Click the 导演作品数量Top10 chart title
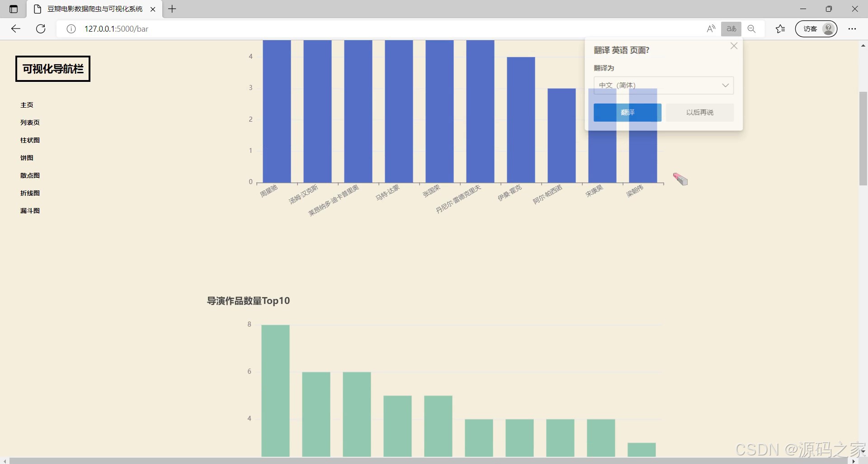Screen dimensions: 868x464 coord(248,301)
